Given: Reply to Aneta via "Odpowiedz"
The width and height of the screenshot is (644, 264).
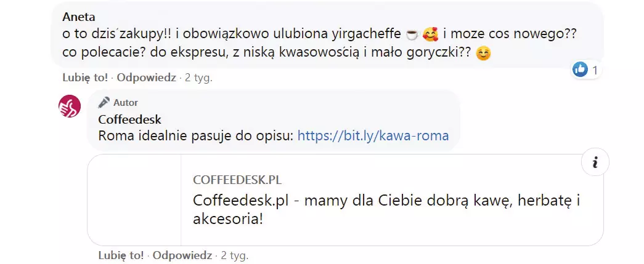Looking at the screenshot, I should pos(146,78).
